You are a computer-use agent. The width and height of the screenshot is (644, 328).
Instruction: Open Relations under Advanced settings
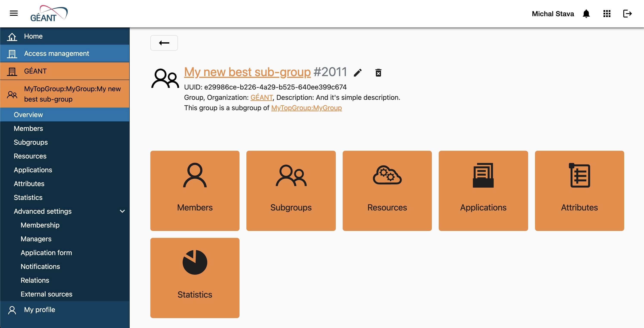coord(65,280)
